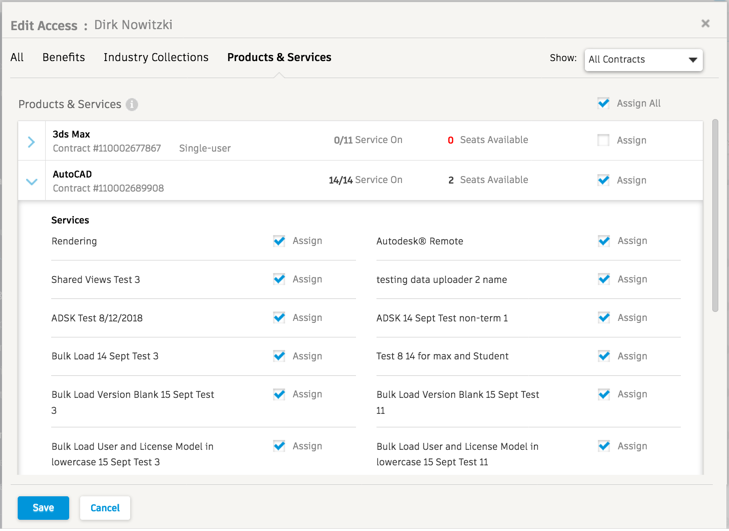
Task: Click 2 Seats Available for AutoCAD
Action: [x=488, y=180]
